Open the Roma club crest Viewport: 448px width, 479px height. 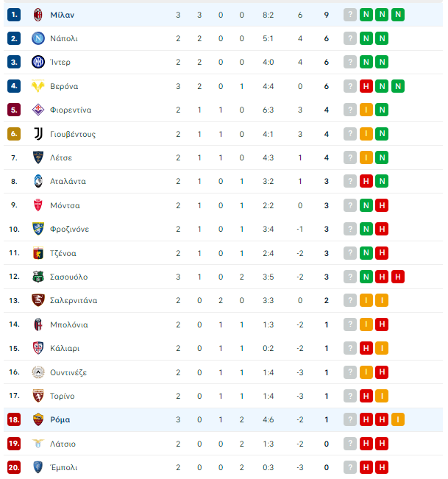pyautogui.click(x=38, y=419)
